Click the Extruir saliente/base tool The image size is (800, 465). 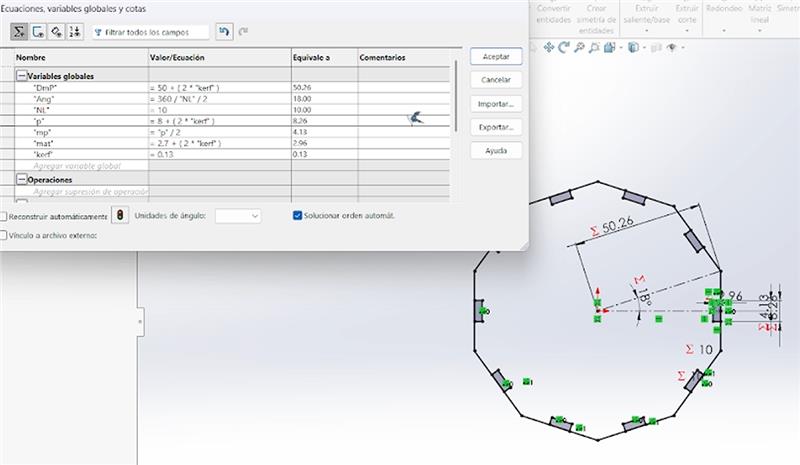(646, 14)
